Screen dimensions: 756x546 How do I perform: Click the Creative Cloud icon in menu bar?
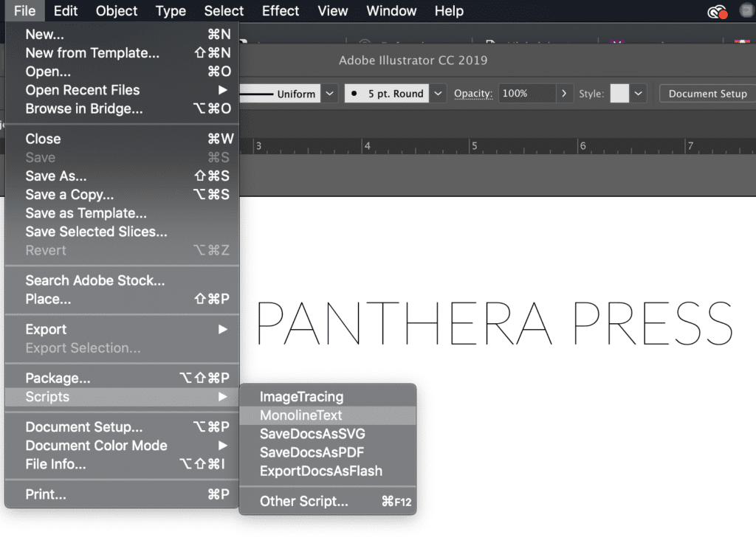tap(717, 12)
